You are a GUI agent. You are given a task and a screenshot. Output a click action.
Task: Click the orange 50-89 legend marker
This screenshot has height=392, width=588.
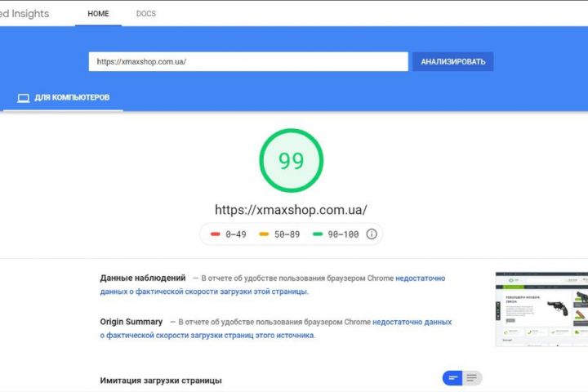tap(264, 234)
